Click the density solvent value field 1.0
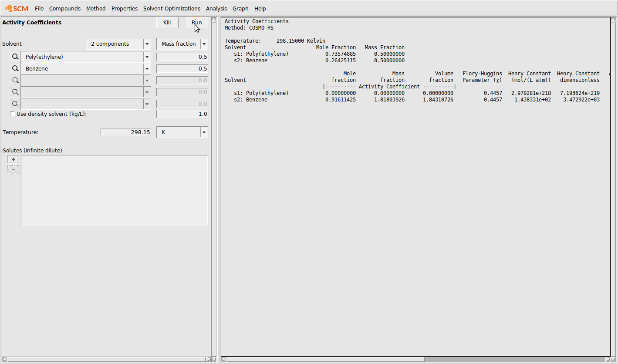This screenshot has width=618, height=364. click(182, 114)
